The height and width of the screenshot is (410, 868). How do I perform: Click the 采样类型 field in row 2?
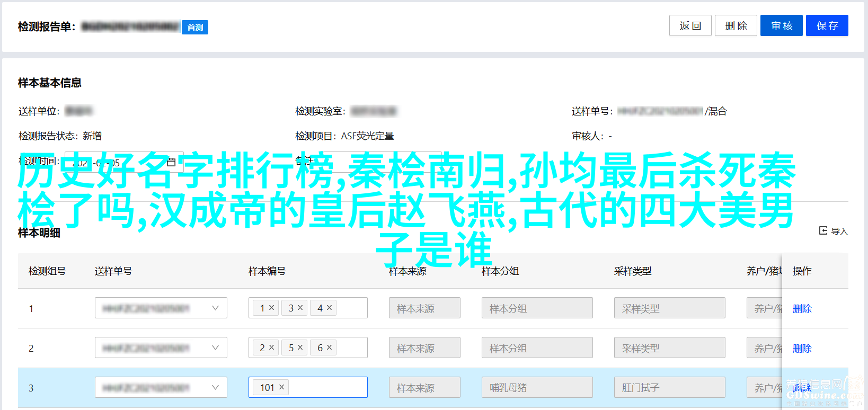pos(670,347)
